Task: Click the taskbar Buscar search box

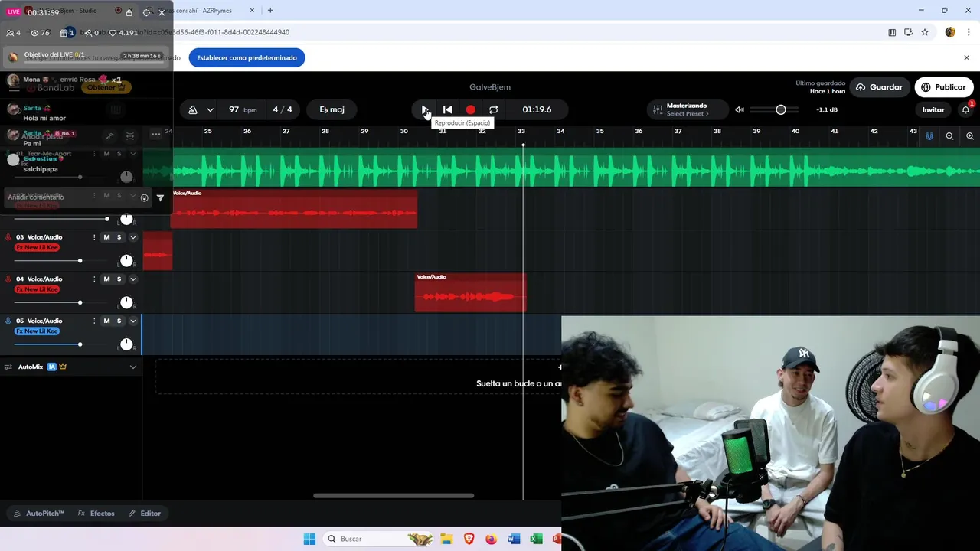Action: tap(379, 539)
